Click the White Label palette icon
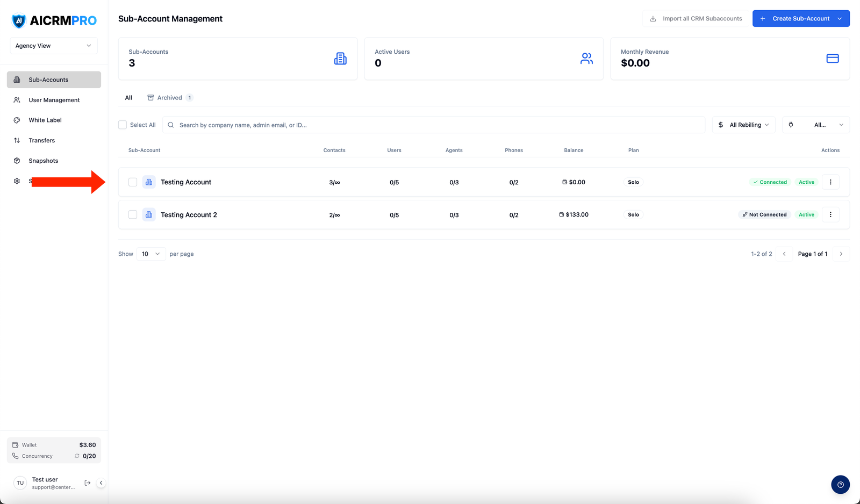This screenshot has width=860, height=504. click(x=17, y=120)
